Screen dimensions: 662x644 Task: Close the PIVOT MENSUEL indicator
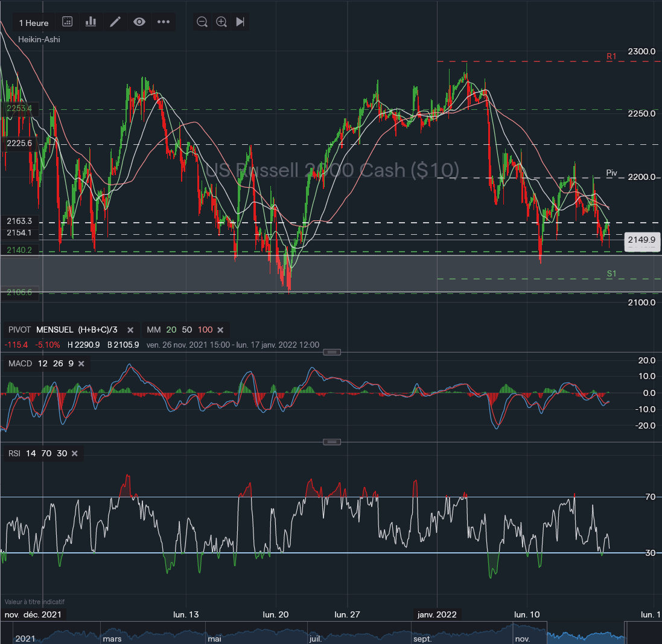130,330
